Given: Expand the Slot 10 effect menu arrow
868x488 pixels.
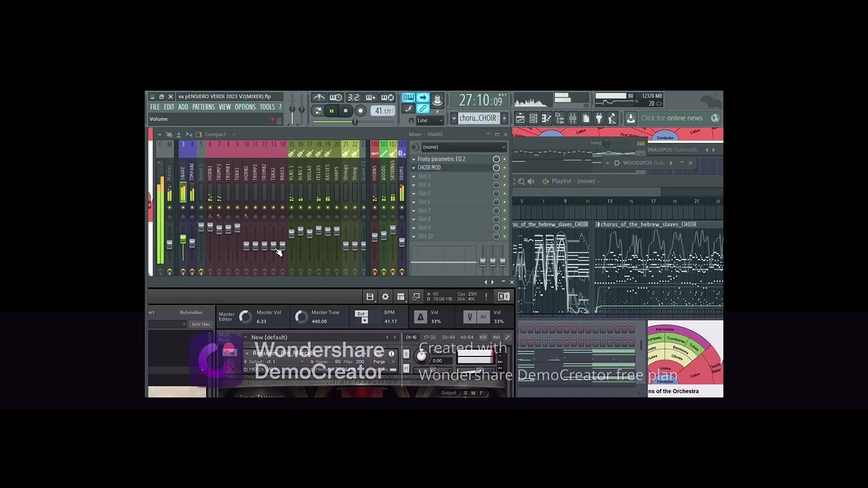Looking at the screenshot, I should click(414, 236).
